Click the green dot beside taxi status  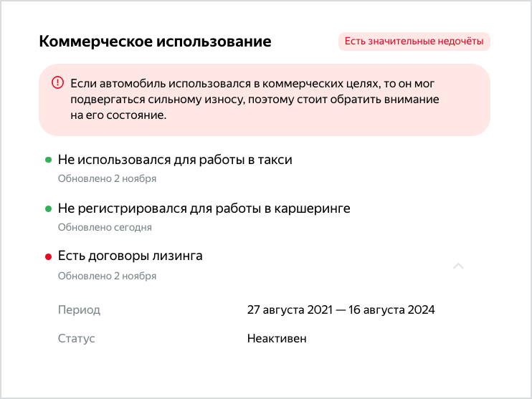[x=49, y=160]
